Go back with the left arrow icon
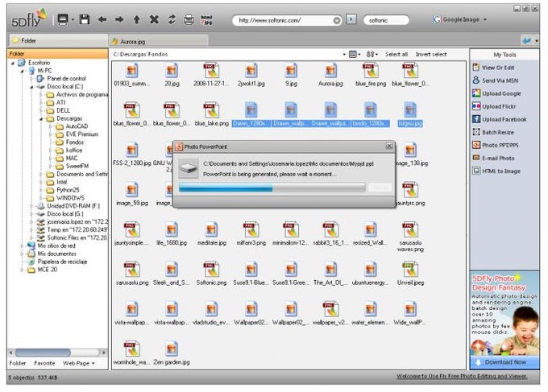Image resolution: width=548 pixels, height=392 pixels. click(x=102, y=19)
